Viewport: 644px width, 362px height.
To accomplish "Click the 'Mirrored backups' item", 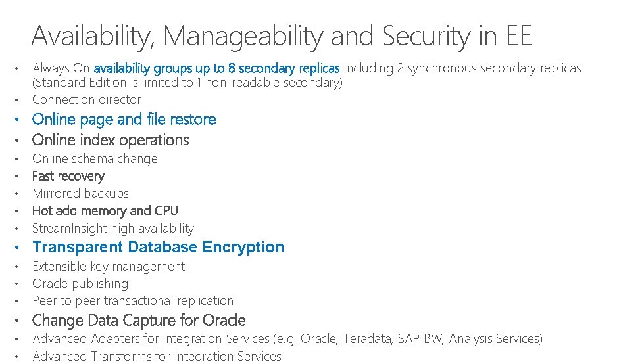I will [80, 194].
